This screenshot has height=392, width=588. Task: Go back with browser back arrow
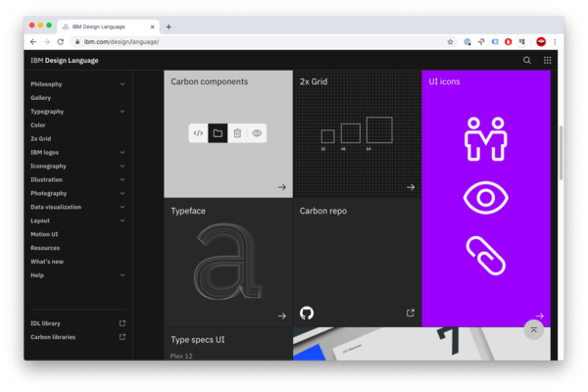click(x=33, y=41)
